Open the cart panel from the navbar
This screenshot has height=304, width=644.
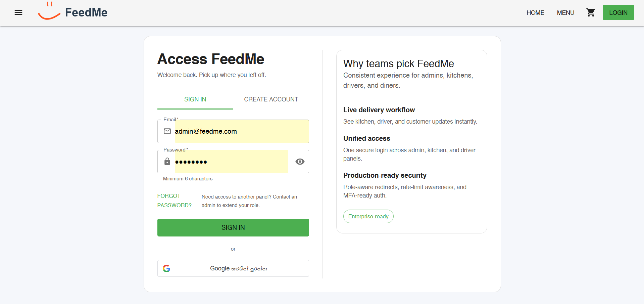click(591, 12)
